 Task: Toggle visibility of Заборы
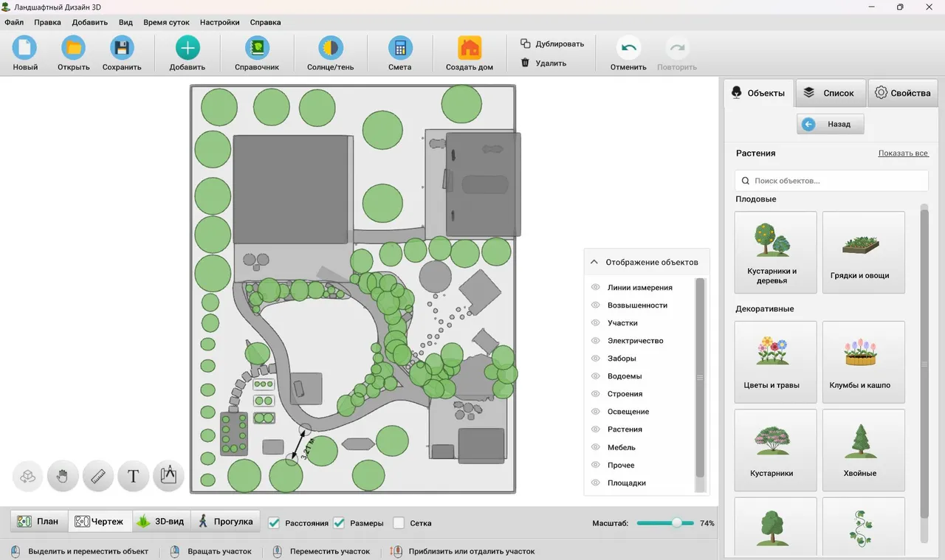(595, 359)
